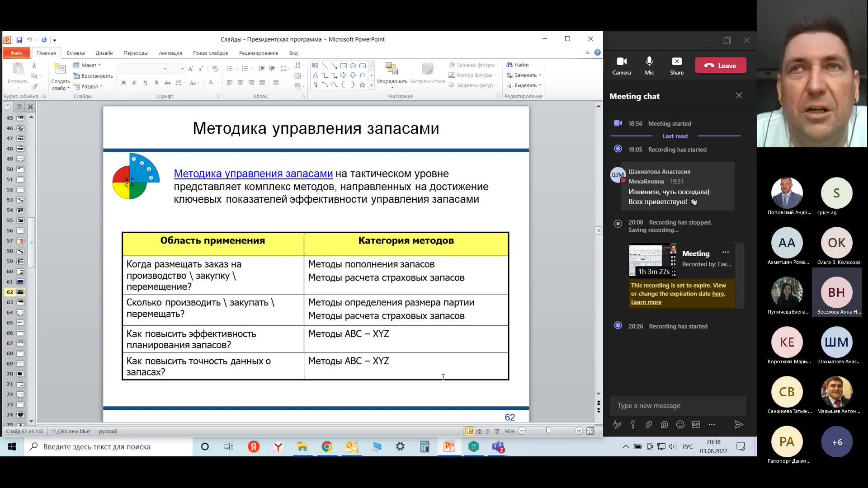Switch to the Вставка ribbon tab
This screenshot has height=488, width=868.
(75, 53)
